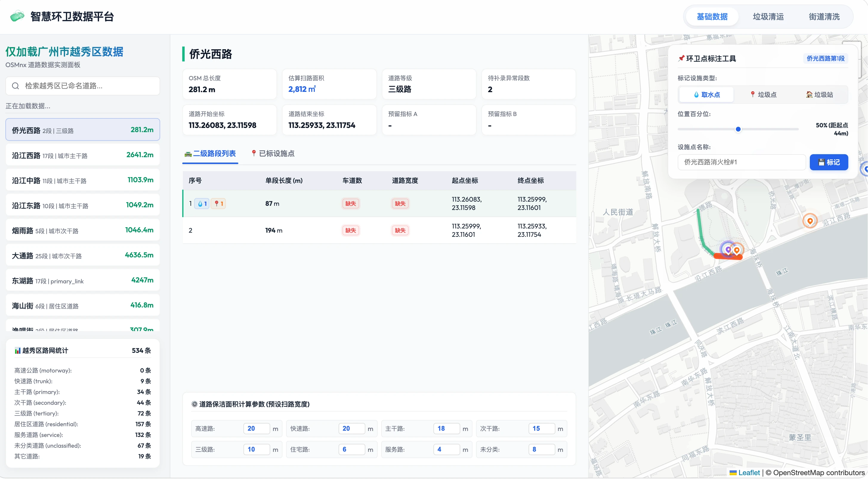Open the 二级路段列表 tab

[210, 154]
